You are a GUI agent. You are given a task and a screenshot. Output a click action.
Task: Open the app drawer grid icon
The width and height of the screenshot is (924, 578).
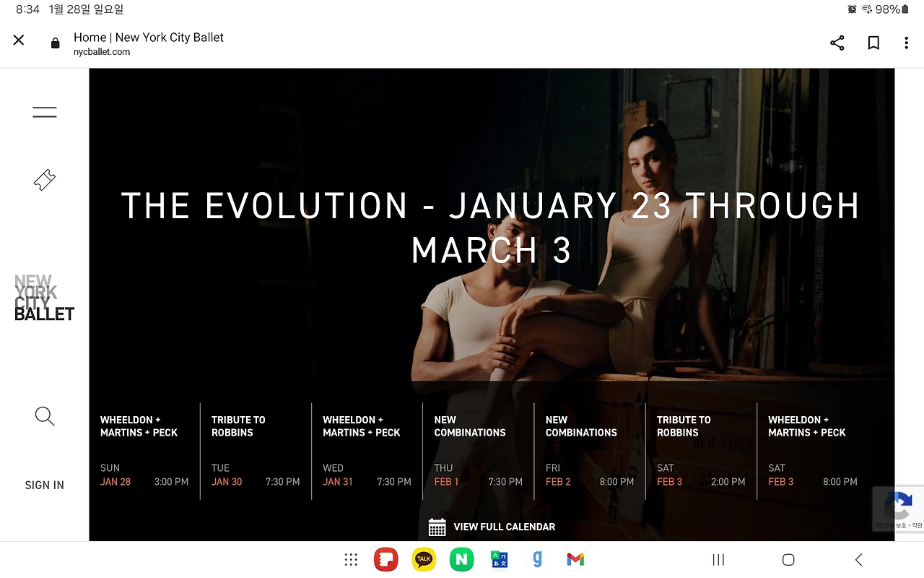click(351, 560)
